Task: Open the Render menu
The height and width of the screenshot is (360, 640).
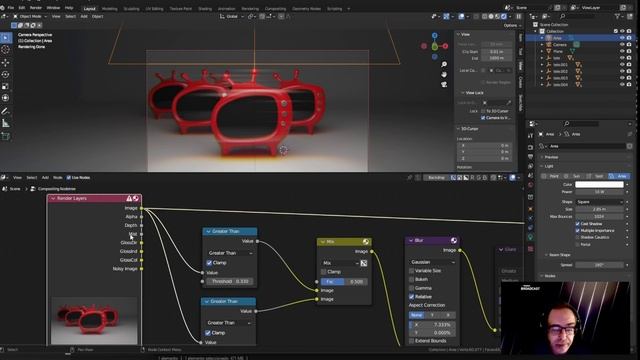Action: pos(36,8)
